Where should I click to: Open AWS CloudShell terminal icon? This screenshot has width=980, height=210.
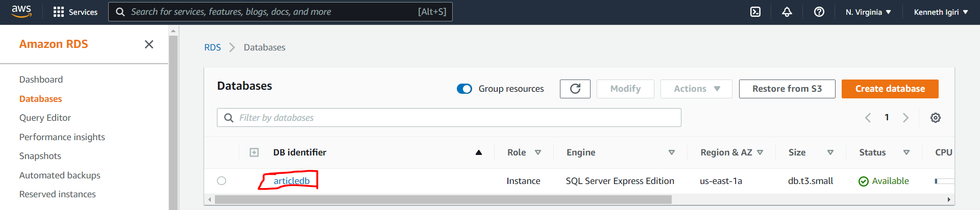pos(755,12)
